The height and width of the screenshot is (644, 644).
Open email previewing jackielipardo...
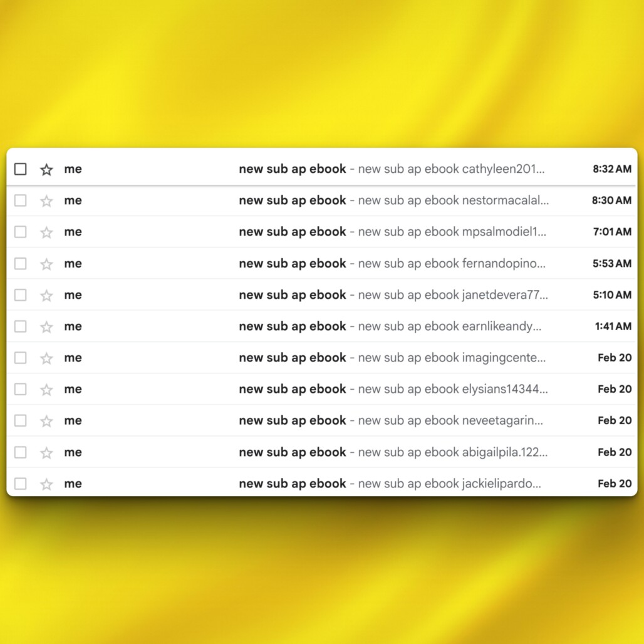click(322, 482)
